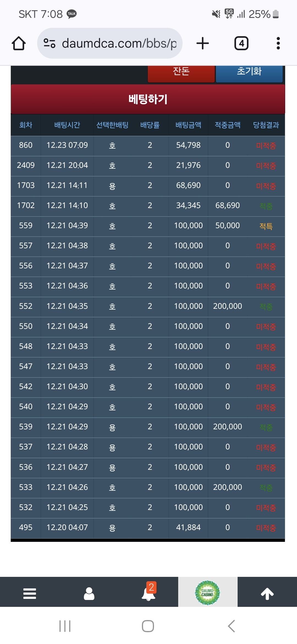
Task: Select the row for round 860
Action: [x=148, y=145]
